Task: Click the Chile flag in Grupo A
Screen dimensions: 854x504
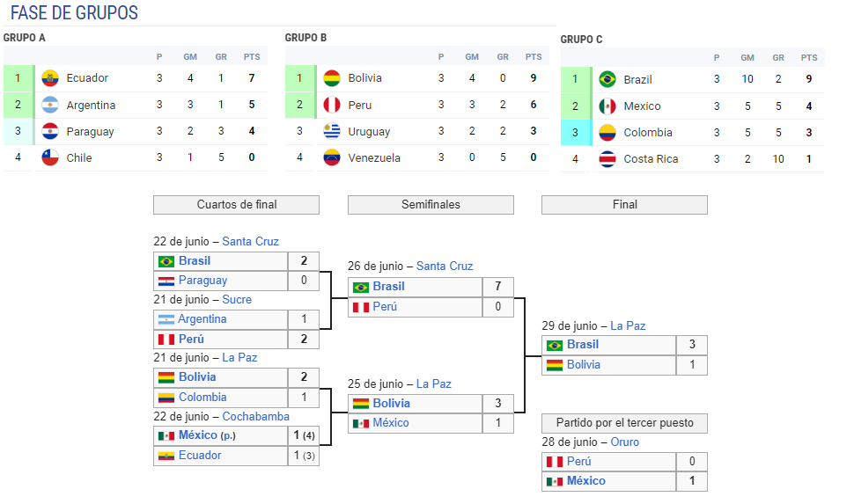Action: coord(50,158)
